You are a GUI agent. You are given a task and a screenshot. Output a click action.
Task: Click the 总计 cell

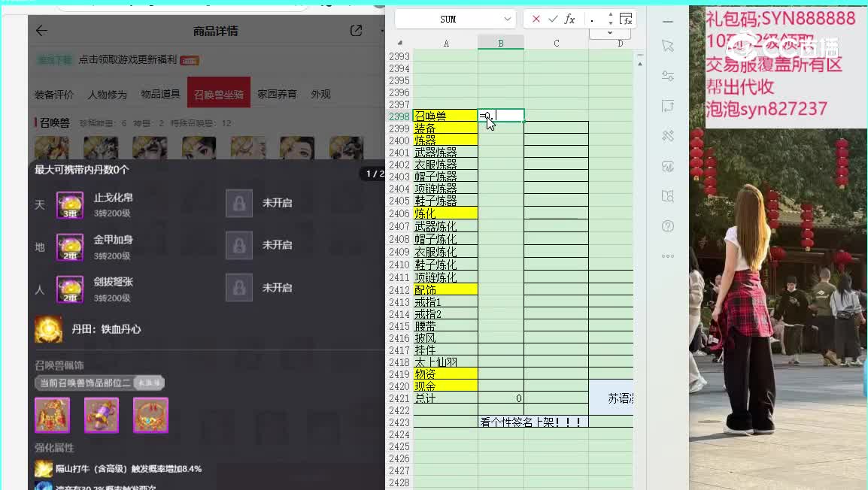445,398
